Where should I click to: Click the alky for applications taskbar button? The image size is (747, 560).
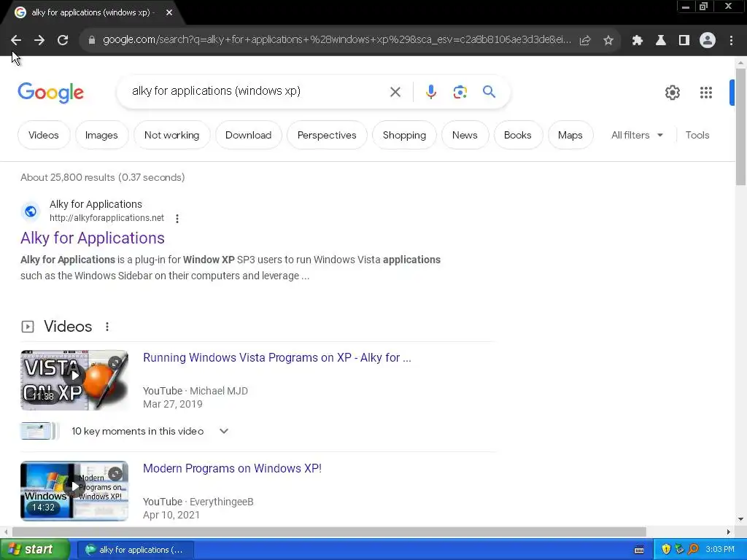pos(135,550)
